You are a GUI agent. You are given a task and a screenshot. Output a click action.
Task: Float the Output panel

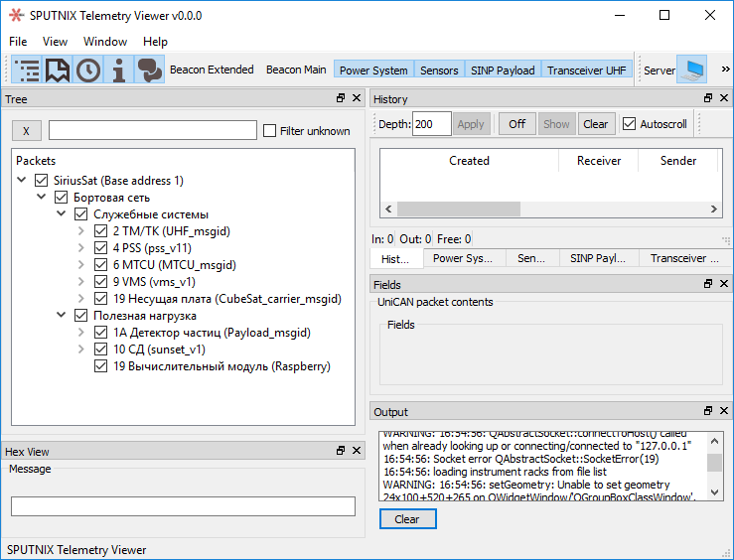click(x=708, y=410)
